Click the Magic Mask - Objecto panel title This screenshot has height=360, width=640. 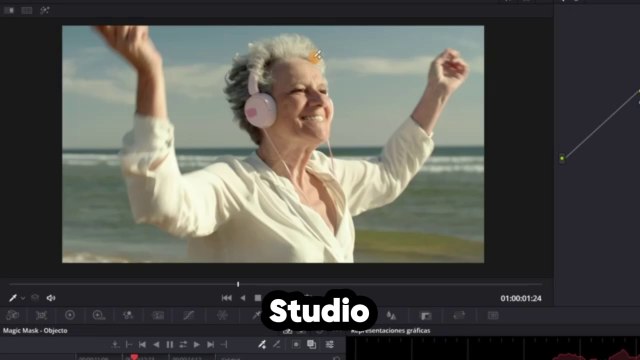click(35, 331)
